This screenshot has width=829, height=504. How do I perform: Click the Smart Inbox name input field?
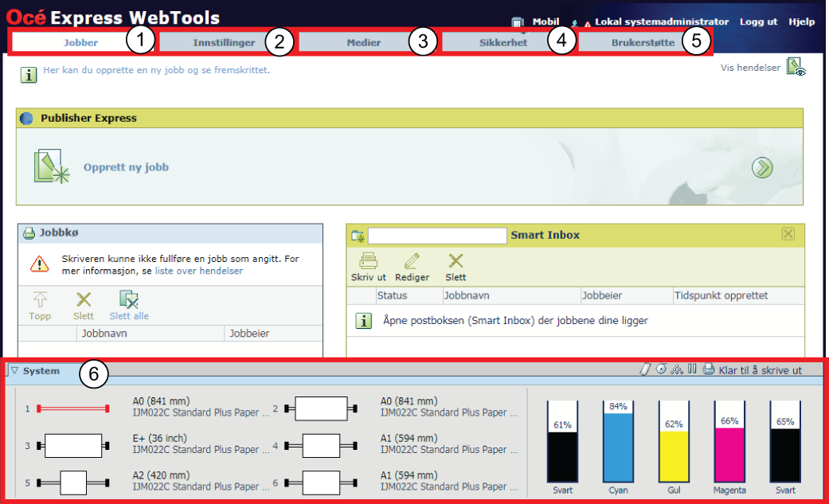click(437, 236)
